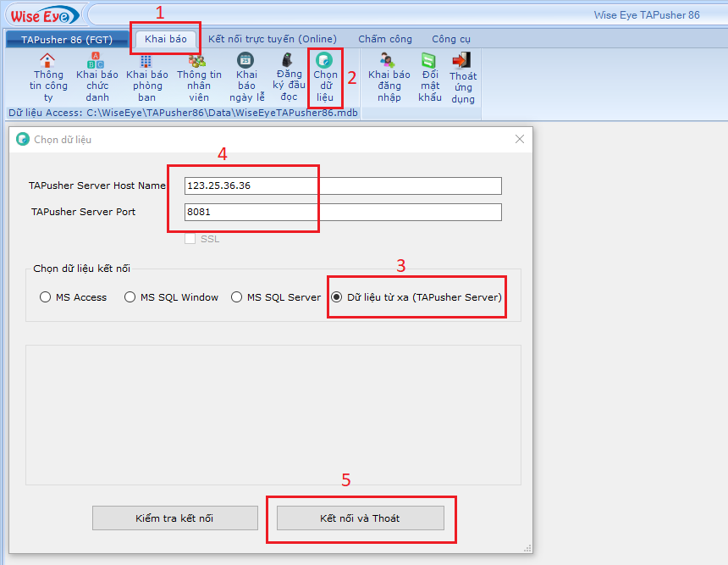This screenshot has width=728, height=565.
Task: Select Dữ liệu từ xa radio option
Action: 337,297
